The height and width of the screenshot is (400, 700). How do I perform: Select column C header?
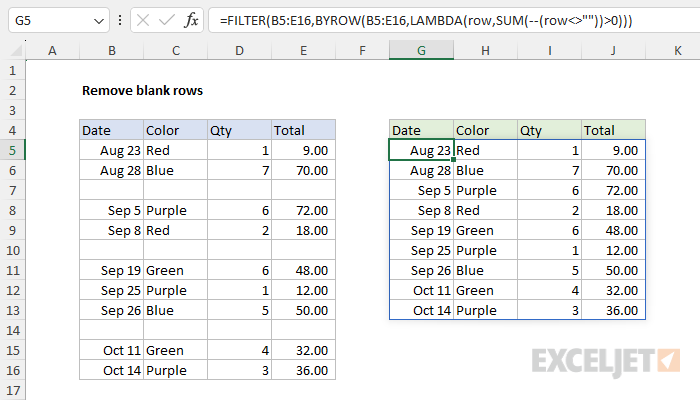[x=175, y=50]
